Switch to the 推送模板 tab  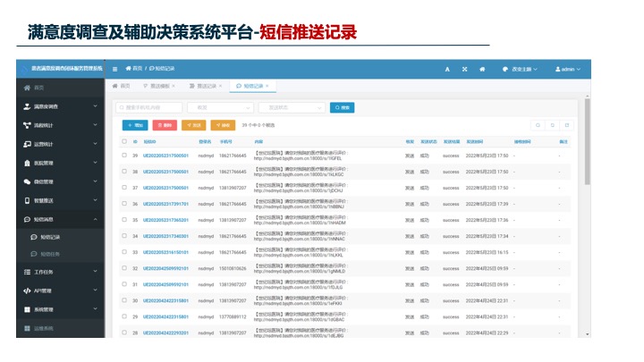159,86
